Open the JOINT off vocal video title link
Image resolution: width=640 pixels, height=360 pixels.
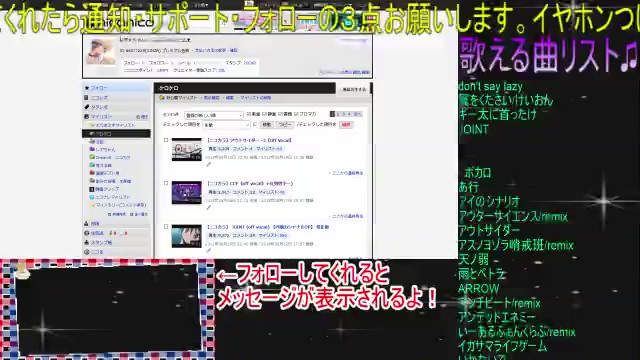pyautogui.click(x=268, y=227)
